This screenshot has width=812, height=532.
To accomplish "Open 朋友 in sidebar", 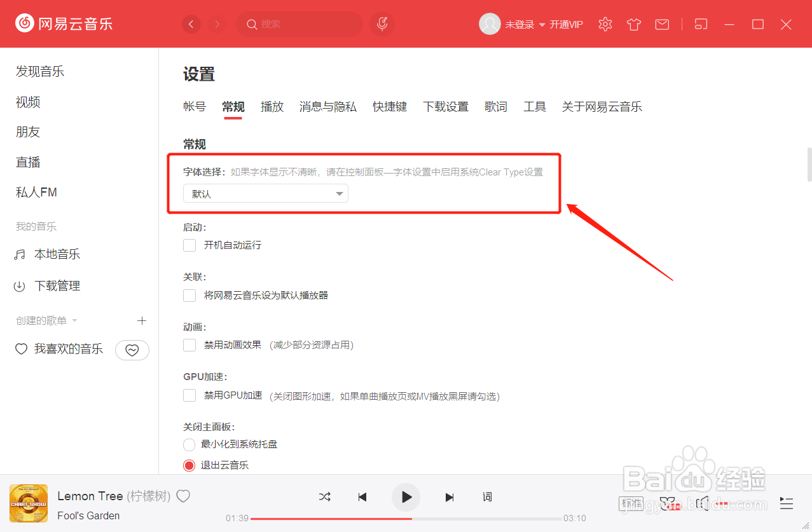I will click(28, 132).
